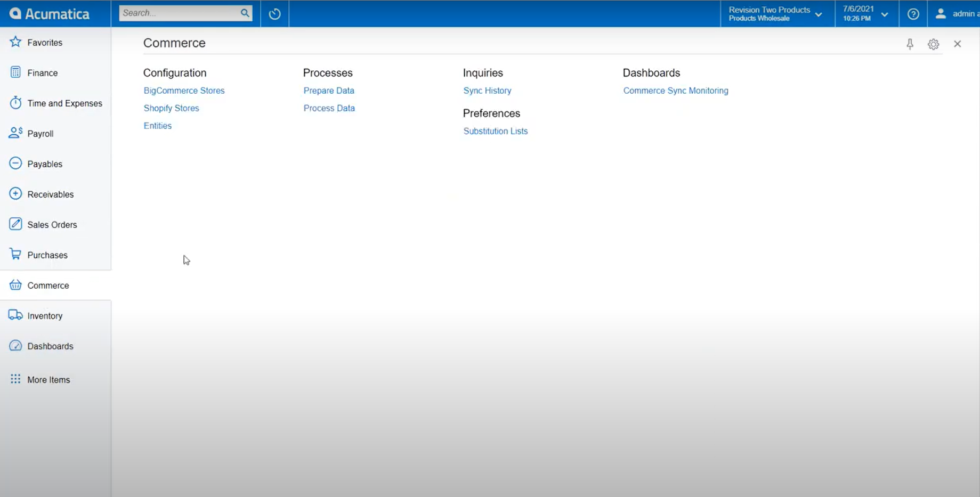Click the Finance calculator icon
This screenshot has height=497, width=980.
click(15, 72)
